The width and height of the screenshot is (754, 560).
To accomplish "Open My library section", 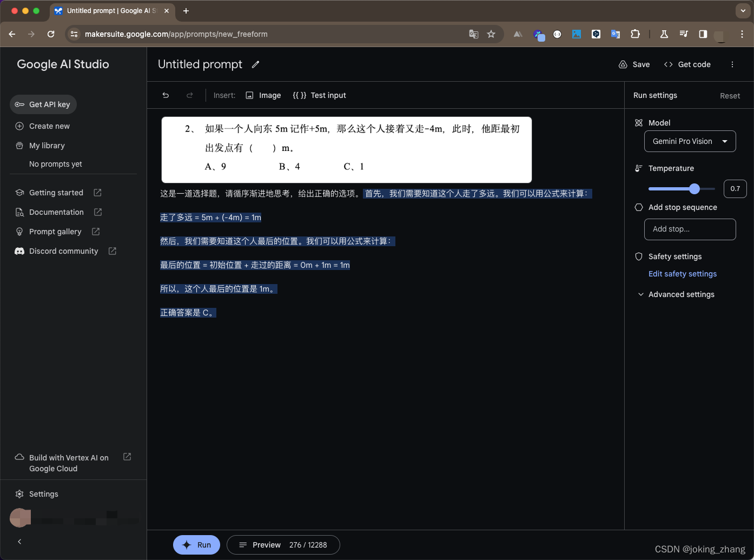I will tap(40, 146).
